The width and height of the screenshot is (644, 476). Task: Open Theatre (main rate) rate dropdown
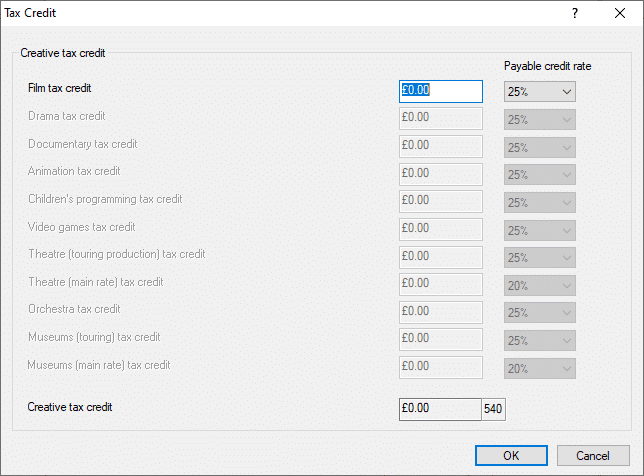540,285
